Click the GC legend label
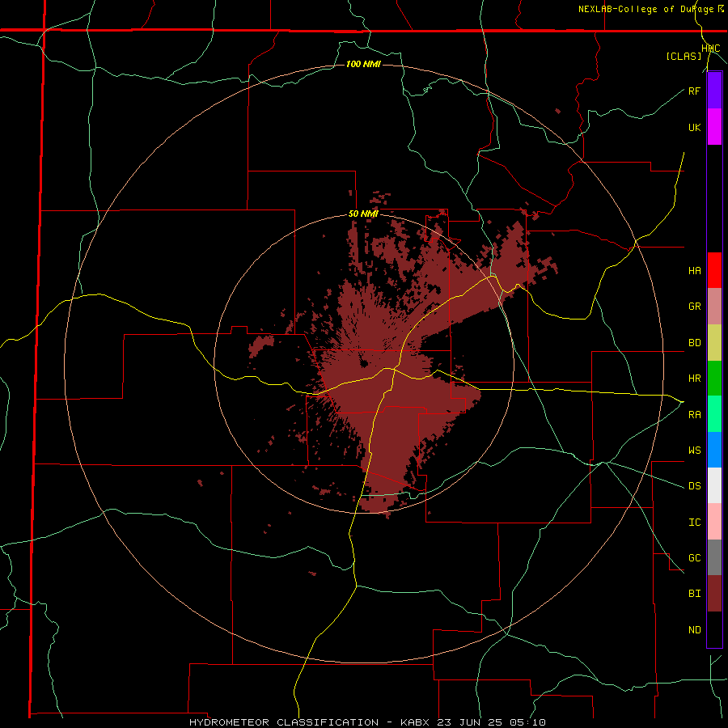This screenshot has width=728, height=728. point(694,558)
